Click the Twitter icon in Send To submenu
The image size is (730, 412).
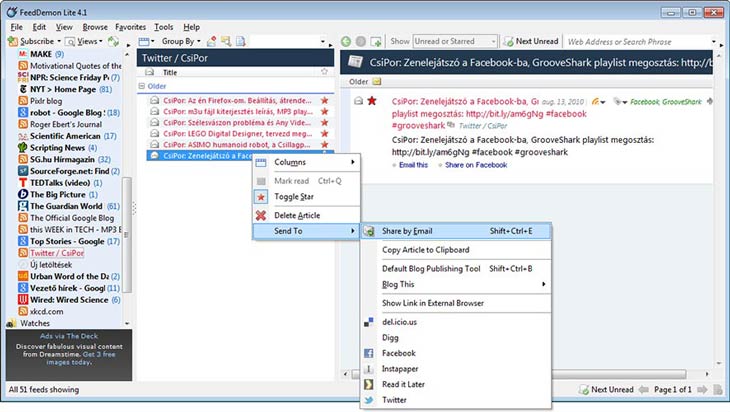(x=369, y=399)
